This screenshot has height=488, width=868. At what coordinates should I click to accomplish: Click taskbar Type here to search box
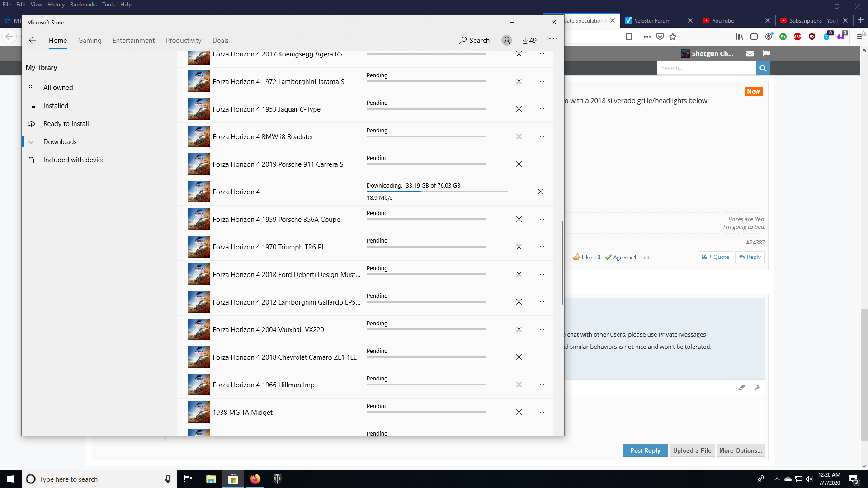click(x=99, y=479)
